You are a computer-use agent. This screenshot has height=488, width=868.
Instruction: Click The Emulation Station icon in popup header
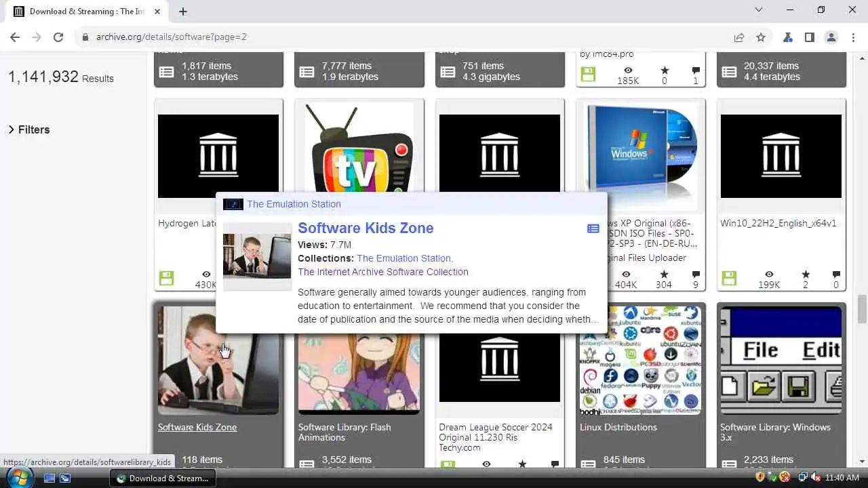coord(233,204)
